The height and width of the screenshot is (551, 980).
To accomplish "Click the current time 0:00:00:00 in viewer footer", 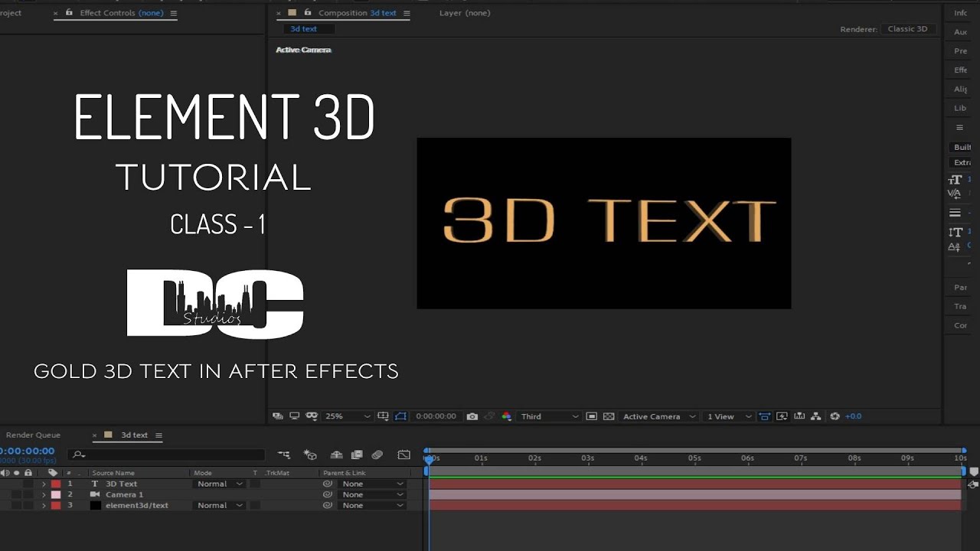I will coord(436,416).
